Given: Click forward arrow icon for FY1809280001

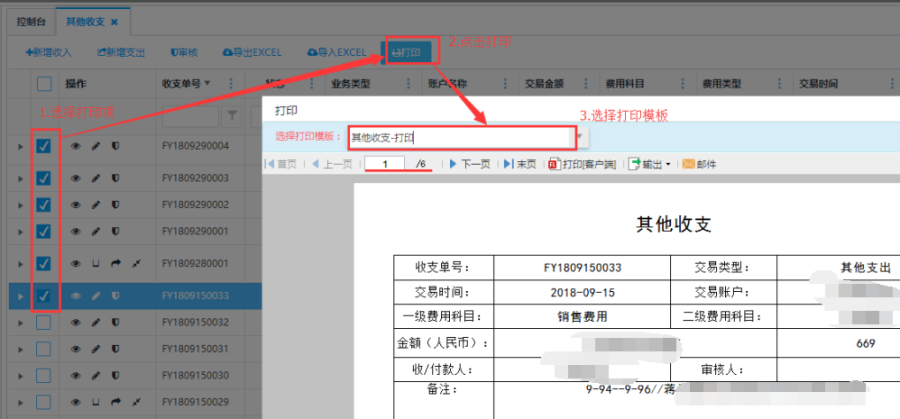Looking at the screenshot, I should point(116,264).
